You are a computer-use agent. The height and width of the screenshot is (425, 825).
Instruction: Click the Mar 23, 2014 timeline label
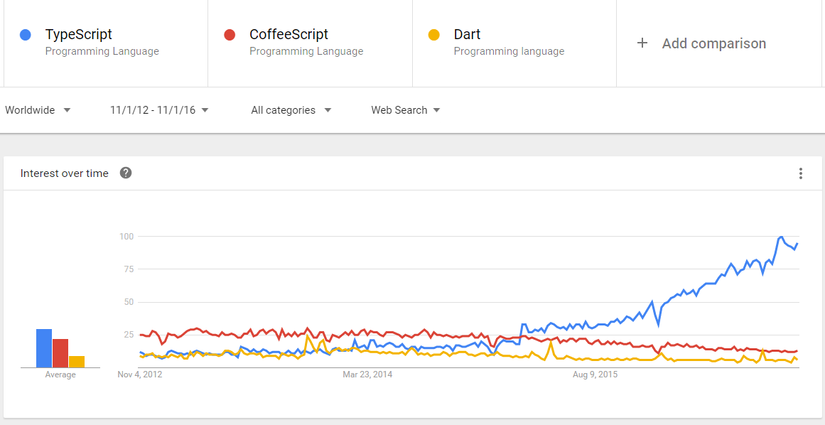click(368, 375)
